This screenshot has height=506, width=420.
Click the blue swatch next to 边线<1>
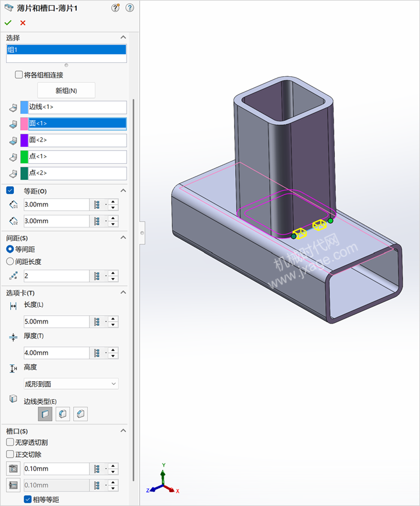pyautogui.click(x=24, y=107)
